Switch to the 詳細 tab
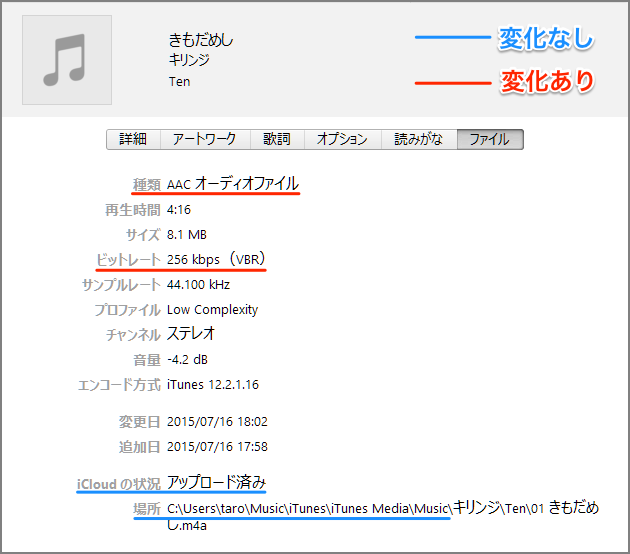This screenshot has height=554, width=630. 133,139
